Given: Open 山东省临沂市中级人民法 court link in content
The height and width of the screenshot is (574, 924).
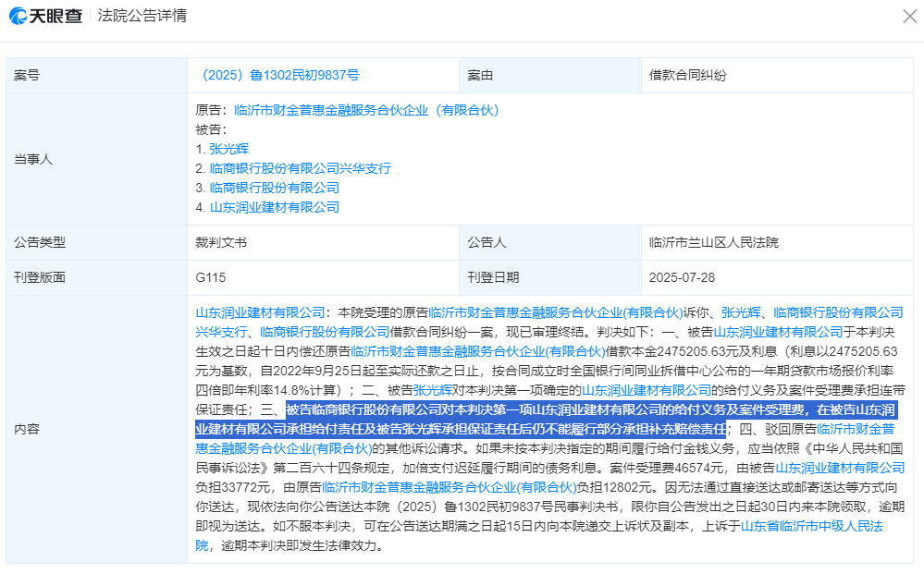Looking at the screenshot, I should (812, 526).
